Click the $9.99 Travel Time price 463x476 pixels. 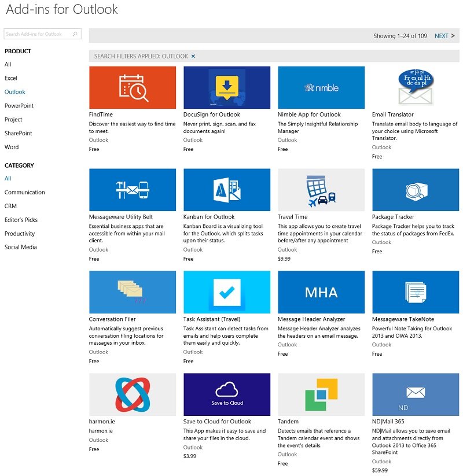point(284,259)
